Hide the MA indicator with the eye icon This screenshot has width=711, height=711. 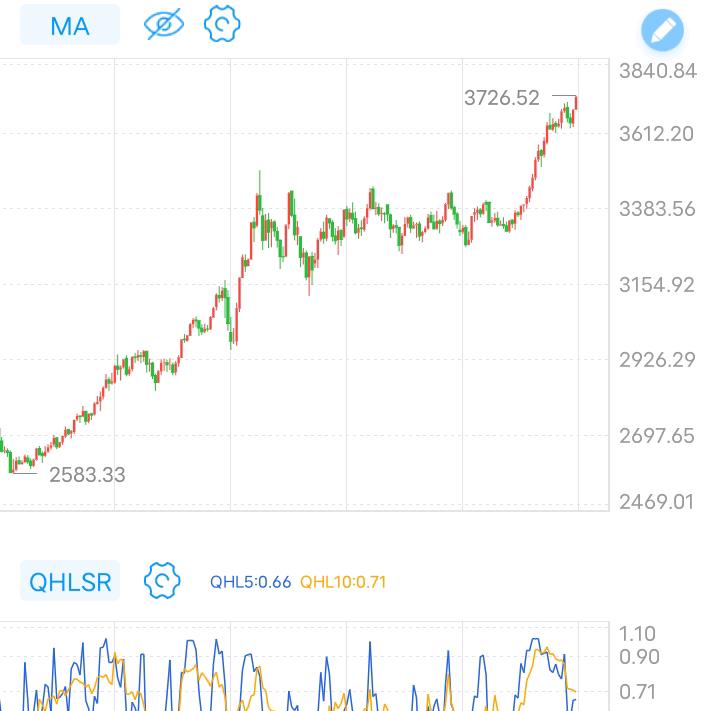164,25
